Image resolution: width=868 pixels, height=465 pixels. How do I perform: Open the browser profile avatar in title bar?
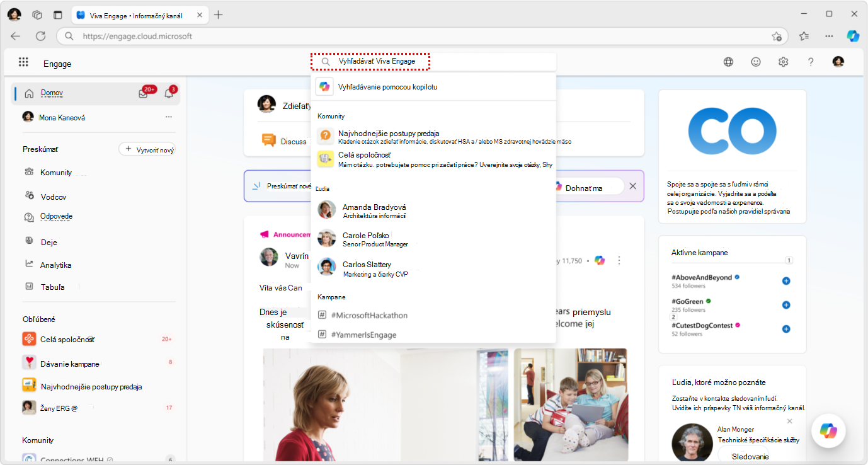tap(14, 14)
